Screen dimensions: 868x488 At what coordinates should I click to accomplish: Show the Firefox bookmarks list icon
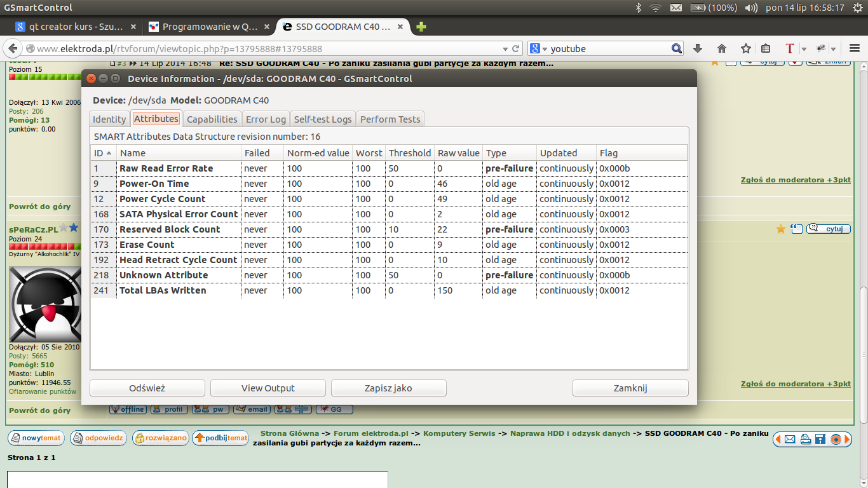(766, 48)
